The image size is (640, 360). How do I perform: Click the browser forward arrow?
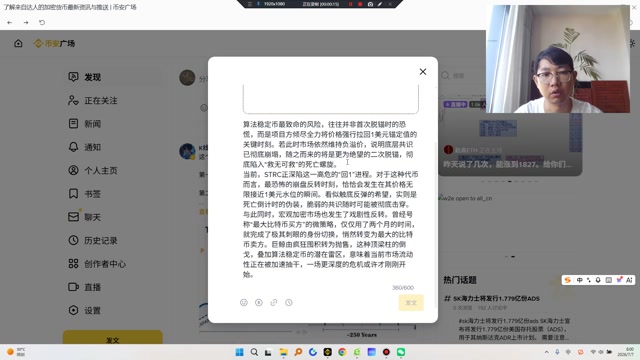click(26, 22)
